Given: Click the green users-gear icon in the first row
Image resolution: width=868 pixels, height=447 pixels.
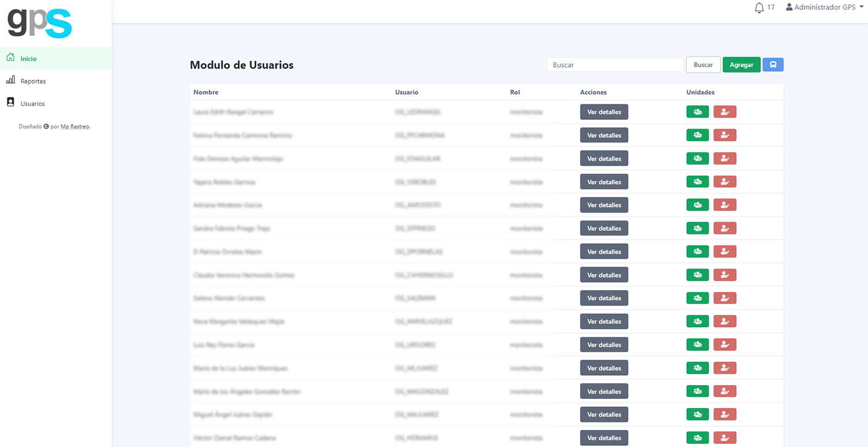Looking at the screenshot, I should click(697, 112).
